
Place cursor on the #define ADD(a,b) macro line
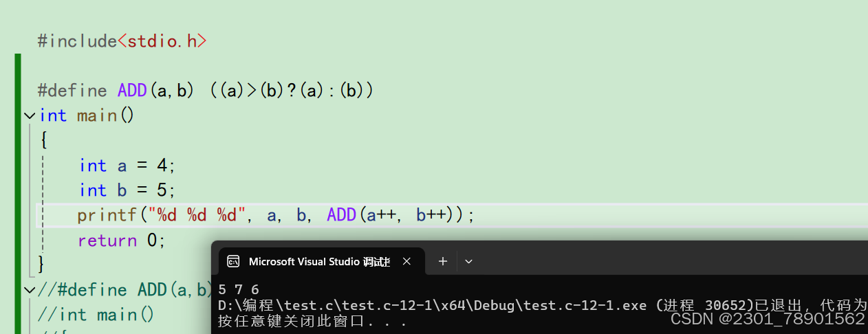[x=205, y=91]
